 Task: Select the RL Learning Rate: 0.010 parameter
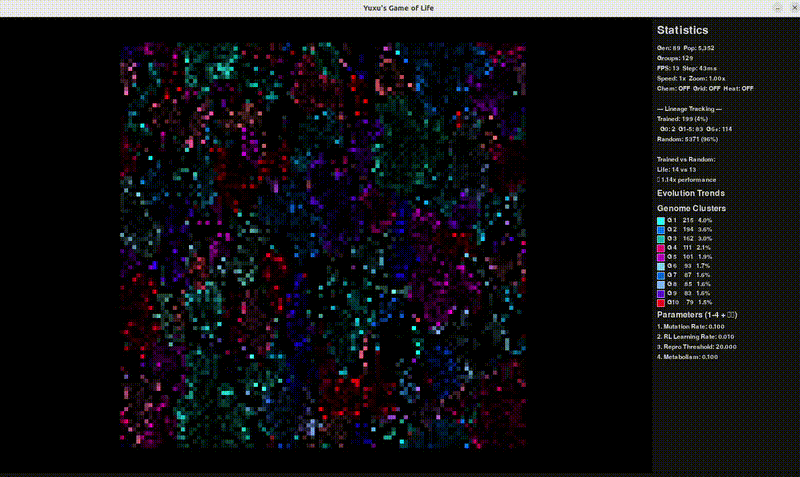(696, 337)
